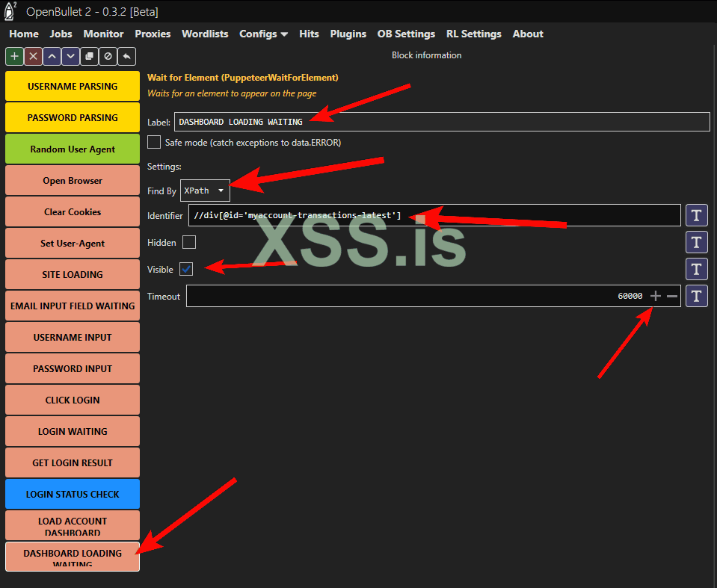Enable the Safe mode checkbox

(154, 142)
